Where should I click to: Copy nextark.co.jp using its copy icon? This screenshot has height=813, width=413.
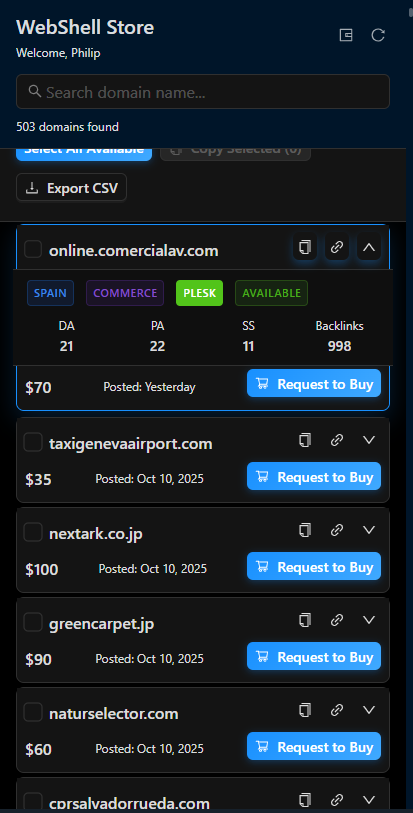point(305,530)
